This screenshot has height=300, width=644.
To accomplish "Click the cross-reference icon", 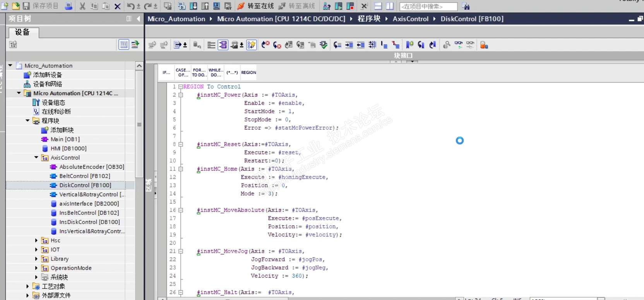I will point(364,6).
